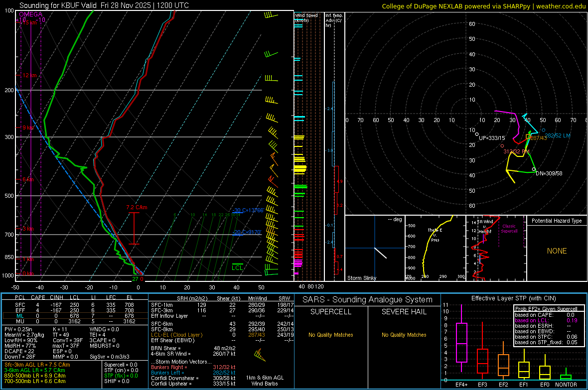The width and height of the screenshot is (588, 390).
Task: Click the 1km & 6km wind barb symbol
Action: [x=260, y=355]
